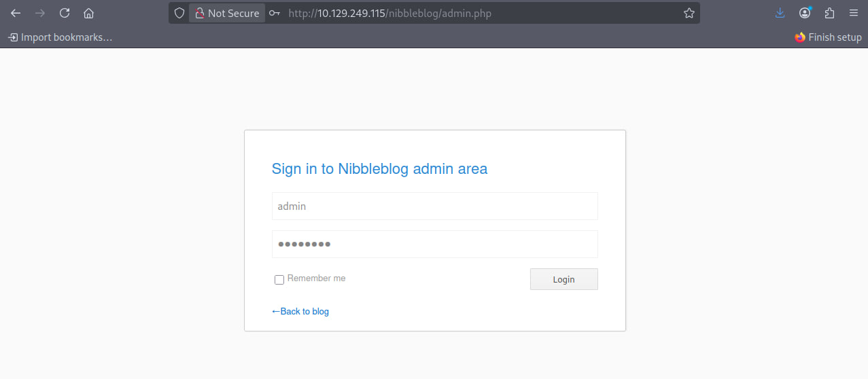This screenshot has height=379, width=868.
Task: Open the saved passwords key icon
Action: pos(275,13)
